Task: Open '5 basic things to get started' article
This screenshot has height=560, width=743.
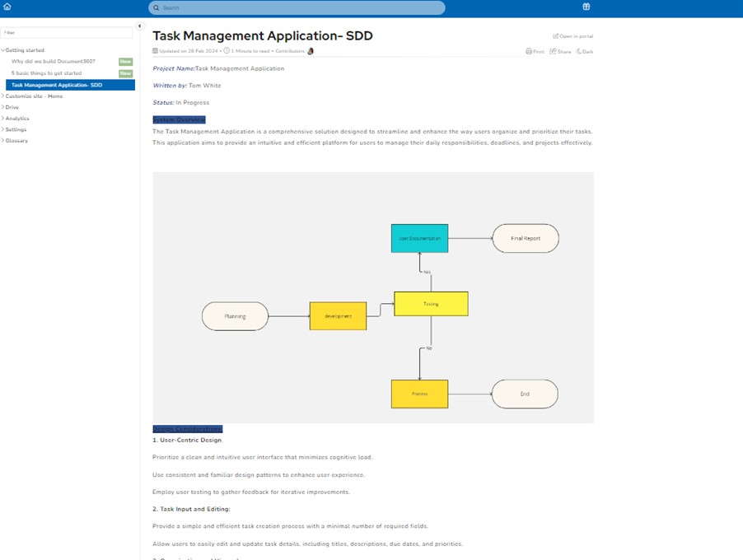Action: [x=46, y=73]
